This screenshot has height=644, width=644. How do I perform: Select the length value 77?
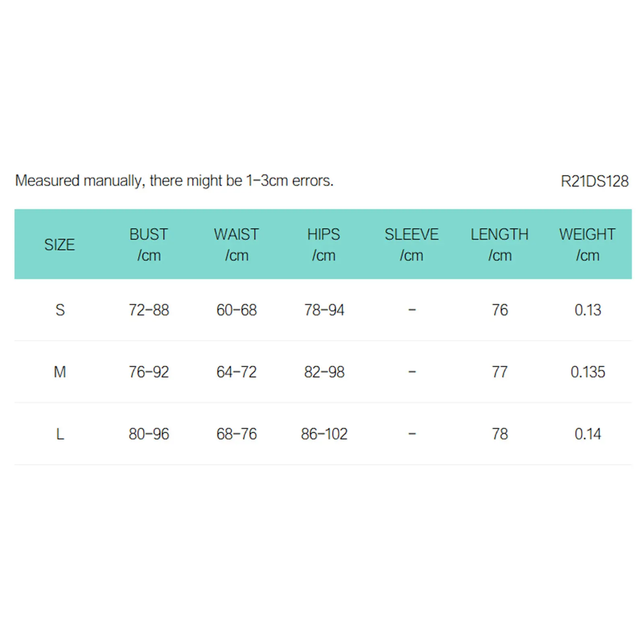click(500, 372)
